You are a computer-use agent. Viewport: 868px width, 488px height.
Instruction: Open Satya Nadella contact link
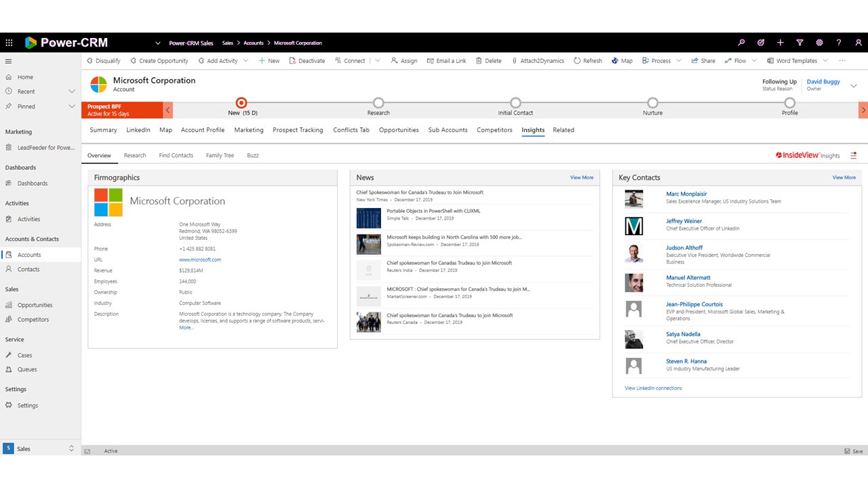pos(683,334)
